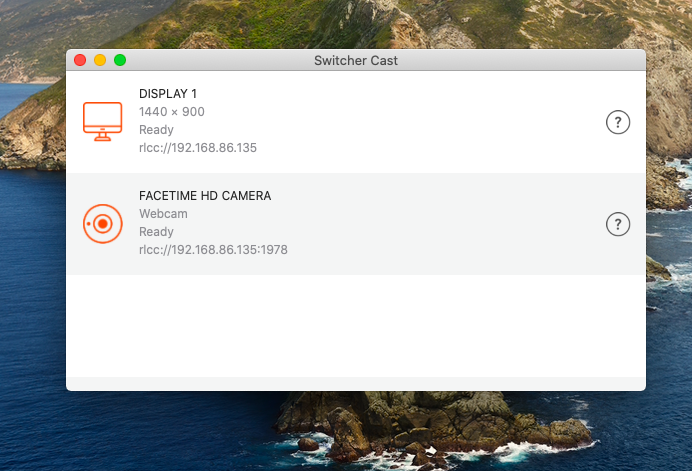Screen dimensions: 692x471
Task: Click the Ready status under Webcam
Action: tap(156, 232)
